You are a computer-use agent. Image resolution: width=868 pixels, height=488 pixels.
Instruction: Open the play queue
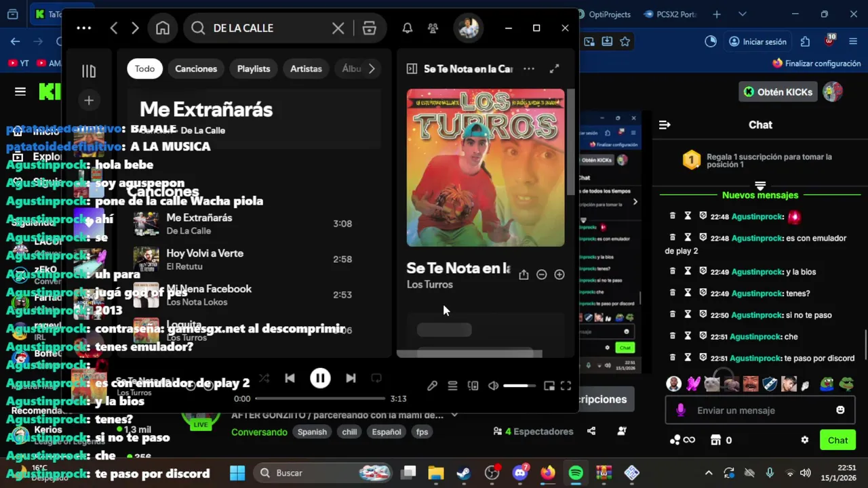452,386
